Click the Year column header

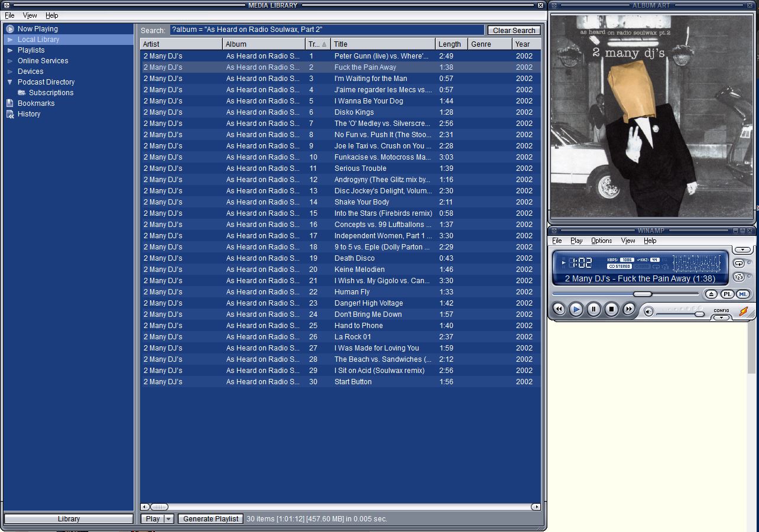point(526,44)
